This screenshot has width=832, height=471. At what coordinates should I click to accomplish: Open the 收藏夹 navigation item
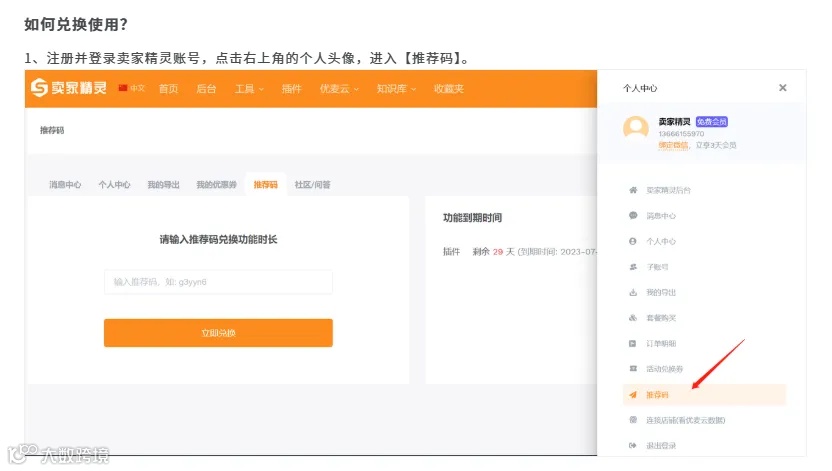(x=449, y=89)
